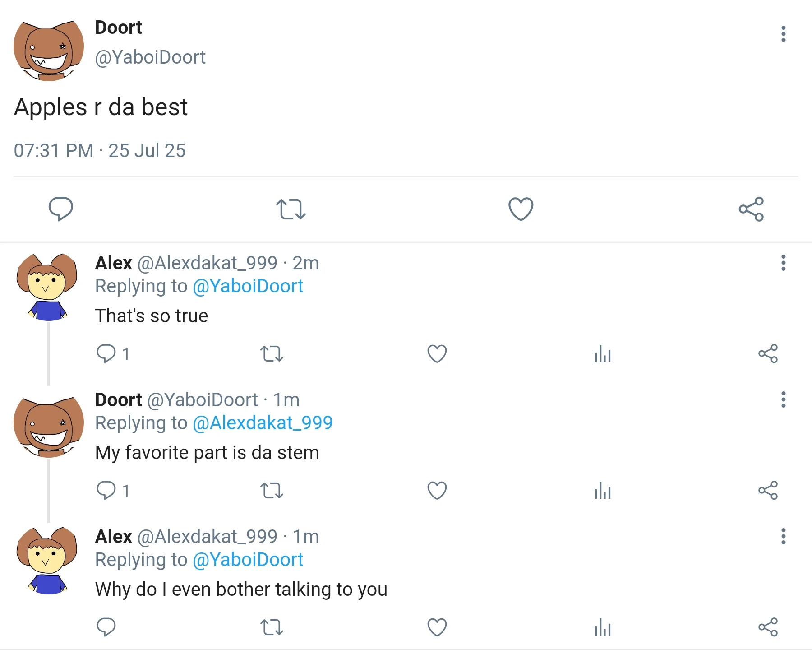View analytics for "That's so true" reply
This screenshot has width=812, height=650.
(603, 353)
